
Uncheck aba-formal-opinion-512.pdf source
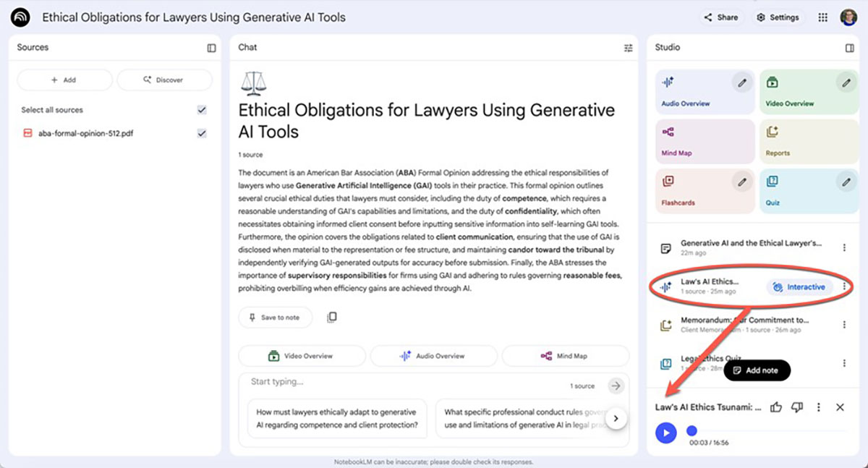202,133
